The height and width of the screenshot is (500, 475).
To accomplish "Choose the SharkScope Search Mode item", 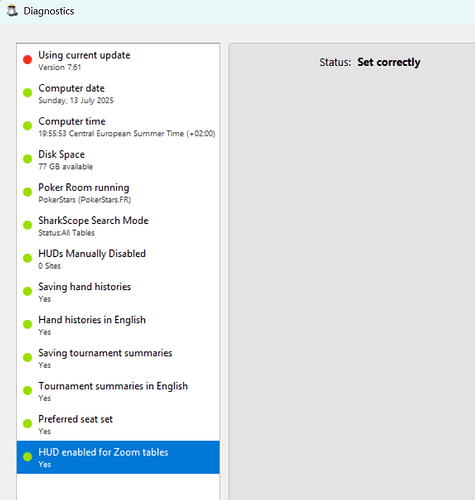I will 118,226.
